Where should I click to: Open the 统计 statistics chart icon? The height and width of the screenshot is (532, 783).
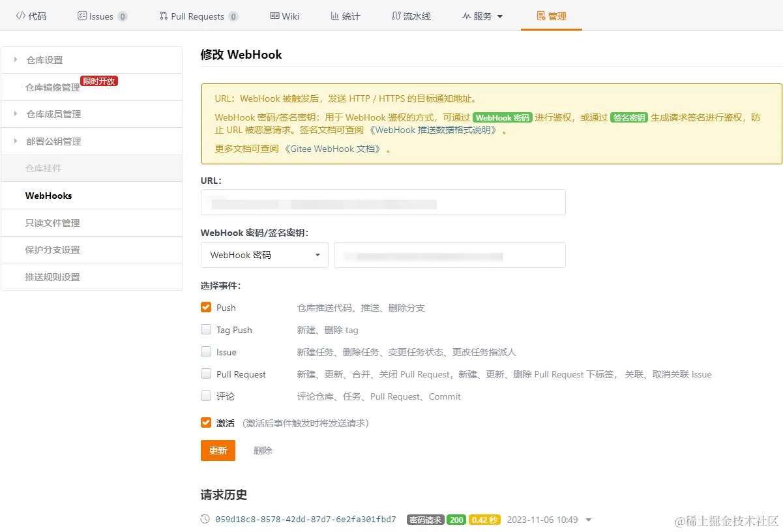pos(334,15)
